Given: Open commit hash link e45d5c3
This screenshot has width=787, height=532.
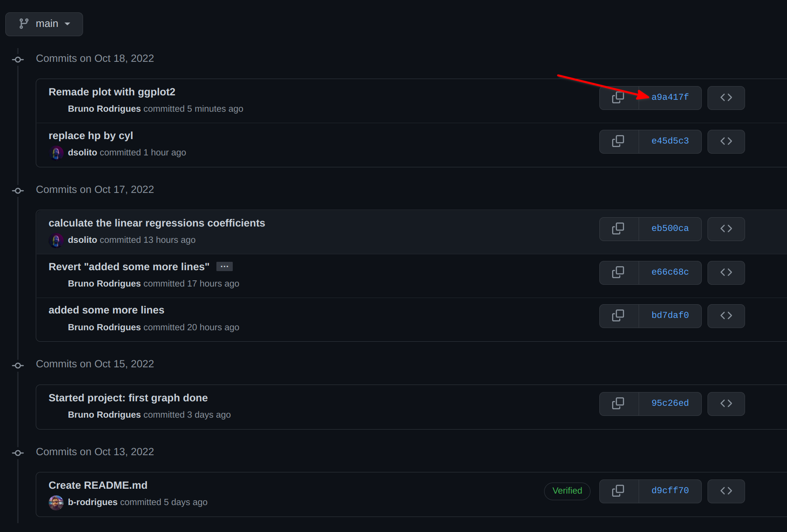Looking at the screenshot, I should tap(670, 141).
